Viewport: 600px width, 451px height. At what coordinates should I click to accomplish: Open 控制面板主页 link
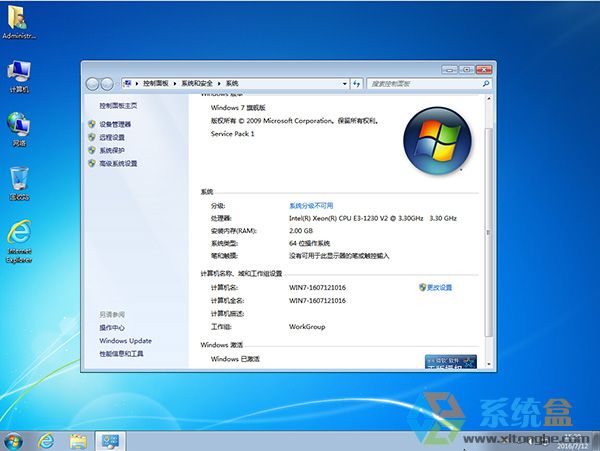tap(118, 106)
